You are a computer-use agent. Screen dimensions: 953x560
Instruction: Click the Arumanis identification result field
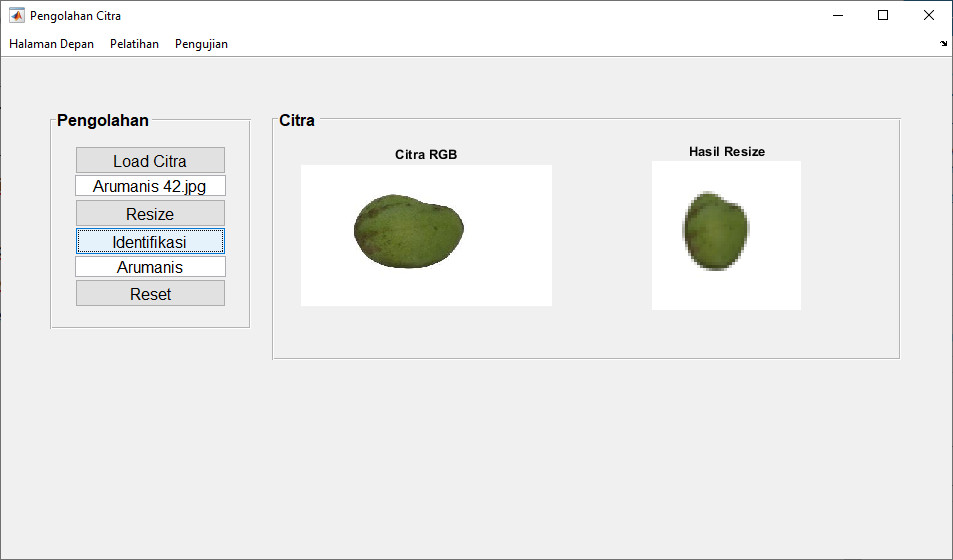[x=150, y=267]
